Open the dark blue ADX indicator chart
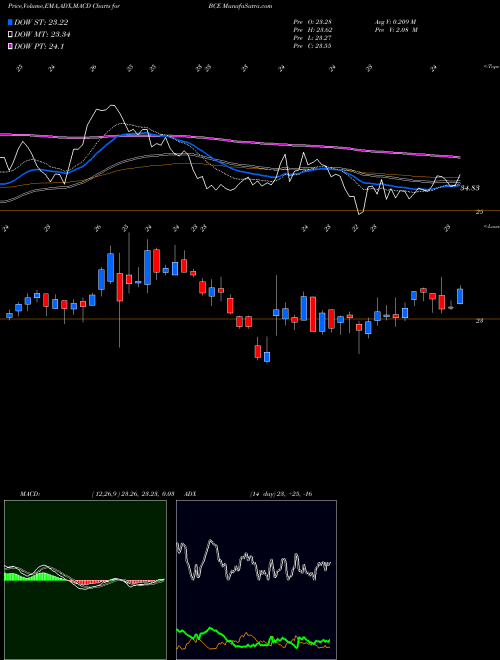Viewport: 500px width, 660px height. (256, 580)
